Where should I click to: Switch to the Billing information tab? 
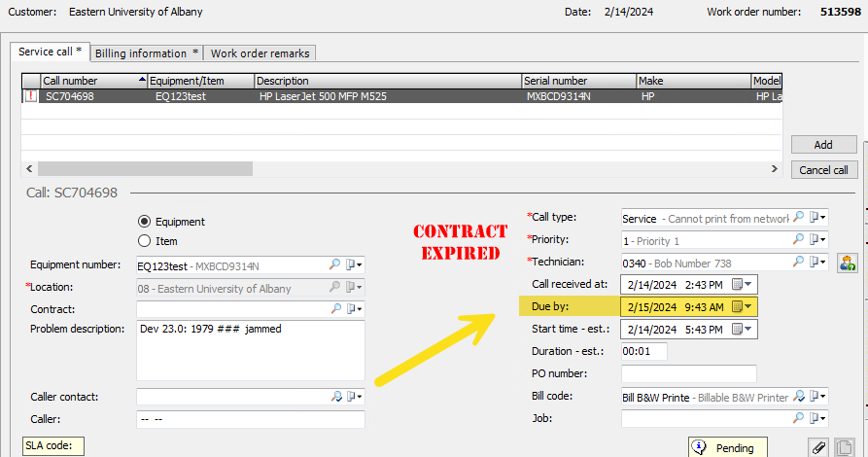click(x=146, y=53)
